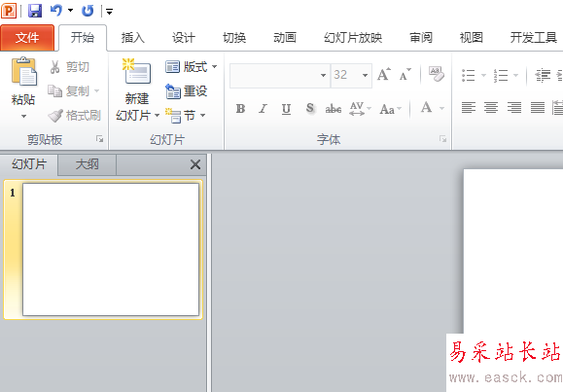563x392 pixels.
Task: Toggle Align Text Left
Action: tap(469, 107)
